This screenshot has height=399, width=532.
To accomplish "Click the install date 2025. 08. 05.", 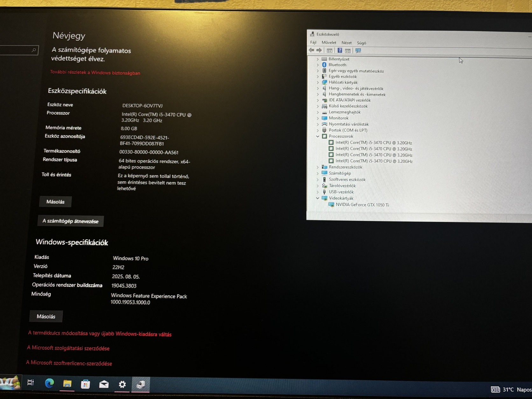I will tap(126, 276).
